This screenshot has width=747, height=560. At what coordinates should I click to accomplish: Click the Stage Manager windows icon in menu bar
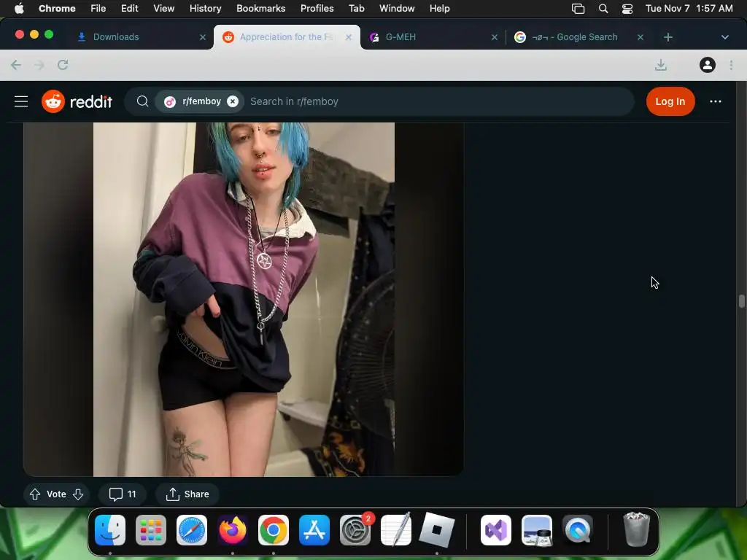(578, 8)
